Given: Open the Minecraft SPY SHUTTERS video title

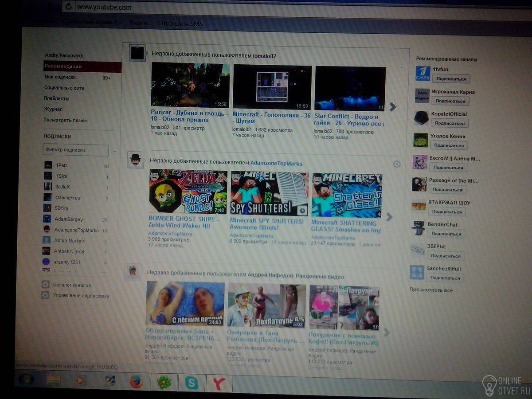Looking at the screenshot, I should coord(267,224).
